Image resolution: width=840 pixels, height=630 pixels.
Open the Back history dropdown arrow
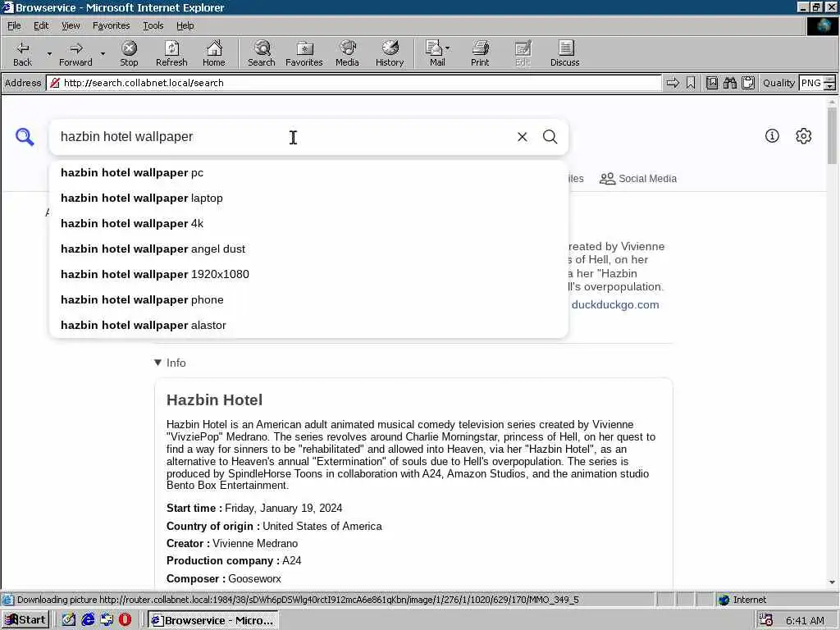coord(49,53)
